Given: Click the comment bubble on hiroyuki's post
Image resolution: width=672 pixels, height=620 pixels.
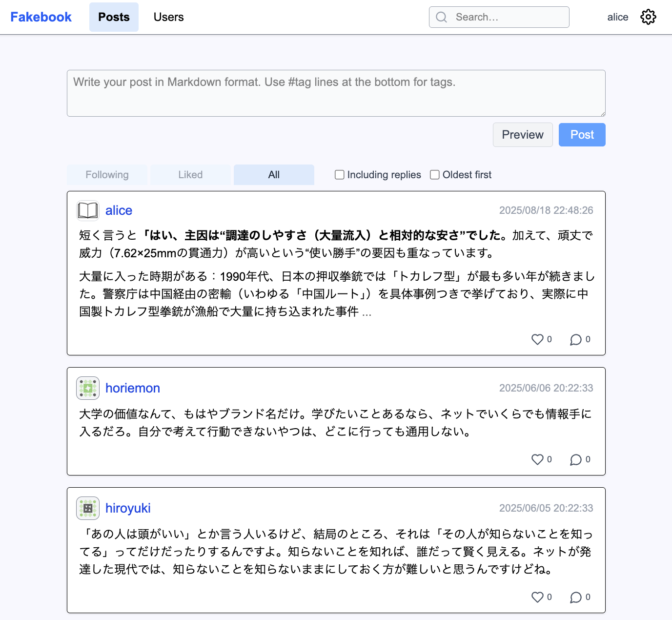Looking at the screenshot, I should click(x=576, y=597).
